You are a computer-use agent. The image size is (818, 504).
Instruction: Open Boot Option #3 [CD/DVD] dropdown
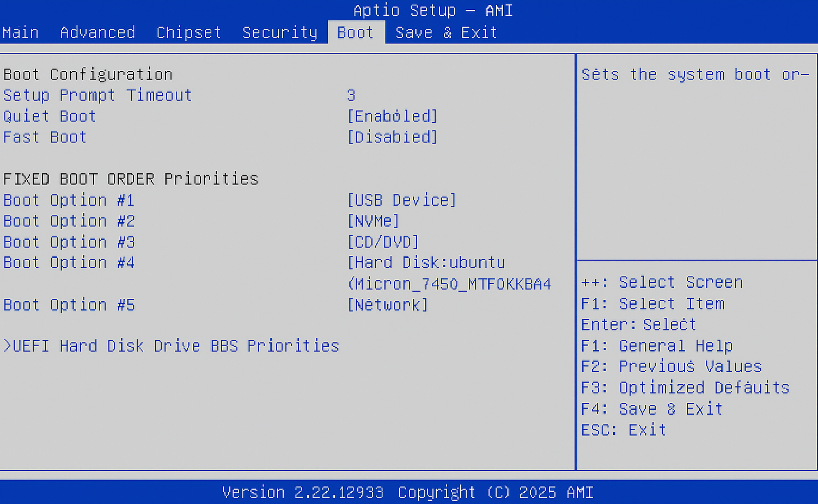[383, 242]
